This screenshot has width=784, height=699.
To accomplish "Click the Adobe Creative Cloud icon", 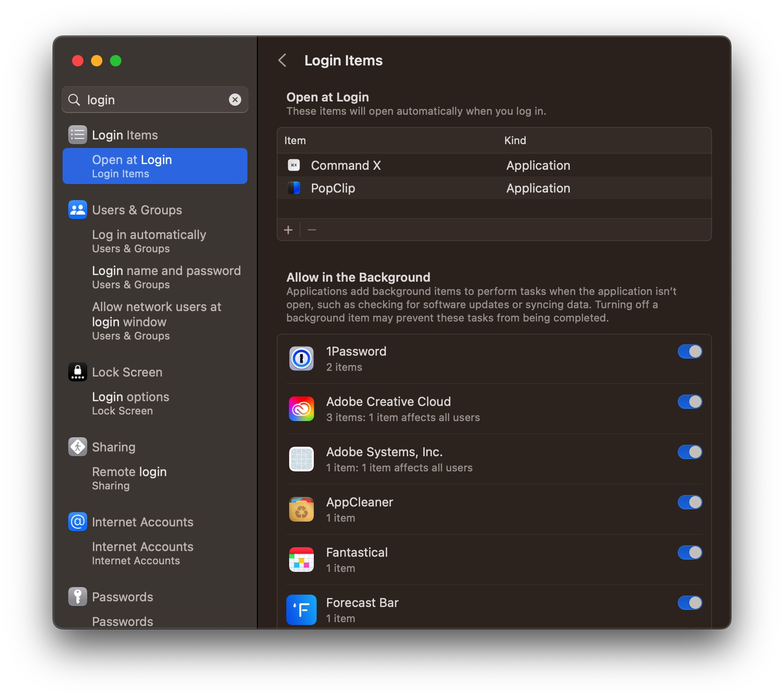I will tap(301, 409).
